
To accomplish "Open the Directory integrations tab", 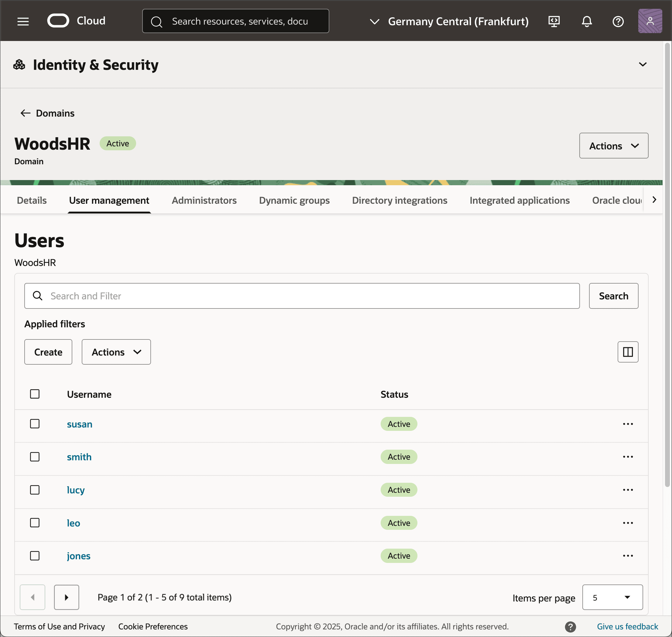I will point(399,200).
